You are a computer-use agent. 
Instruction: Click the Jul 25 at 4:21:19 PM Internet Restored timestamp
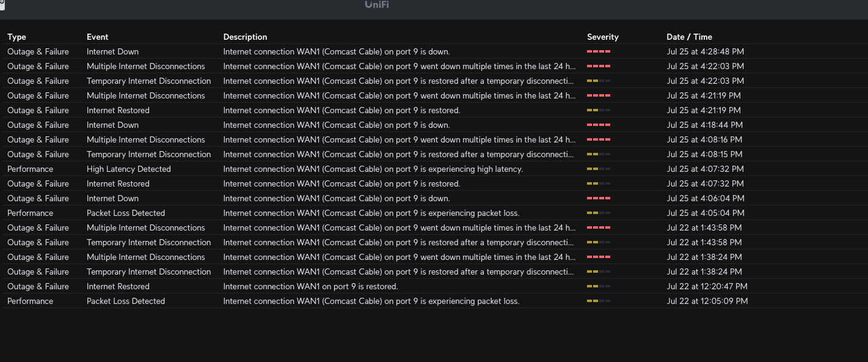pyautogui.click(x=704, y=110)
